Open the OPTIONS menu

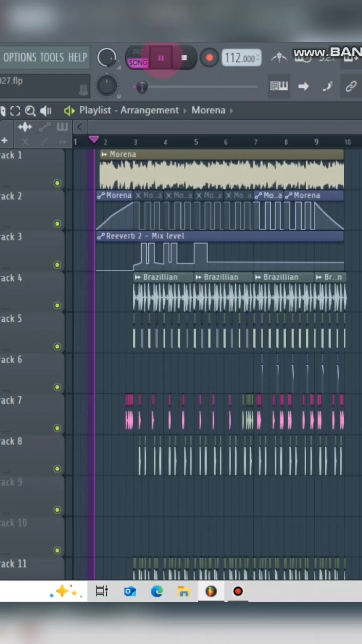[x=20, y=58]
